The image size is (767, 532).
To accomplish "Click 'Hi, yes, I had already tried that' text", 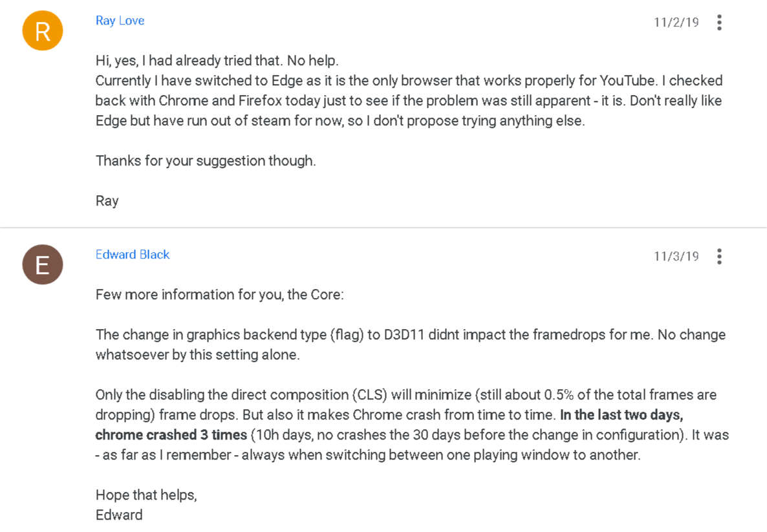I will tap(189, 61).
